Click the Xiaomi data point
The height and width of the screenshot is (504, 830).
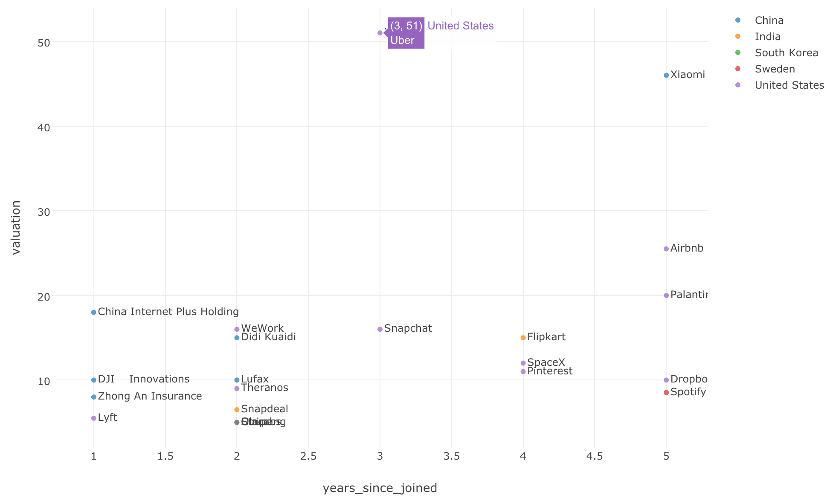pyautogui.click(x=666, y=75)
